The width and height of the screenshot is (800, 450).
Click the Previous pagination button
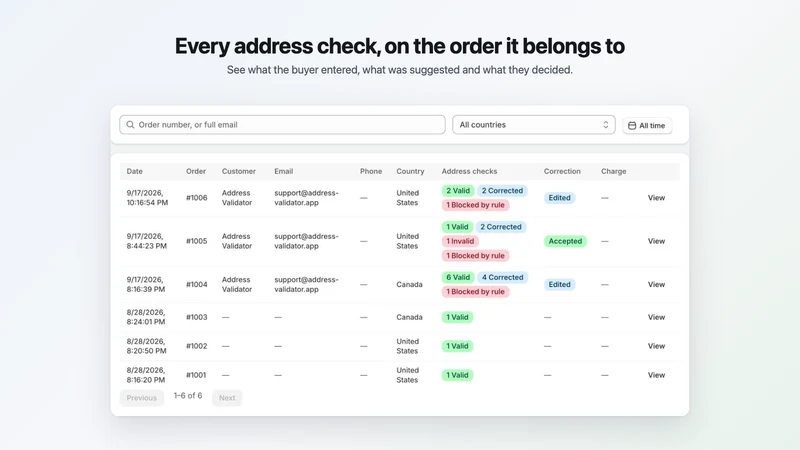pos(142,398)
